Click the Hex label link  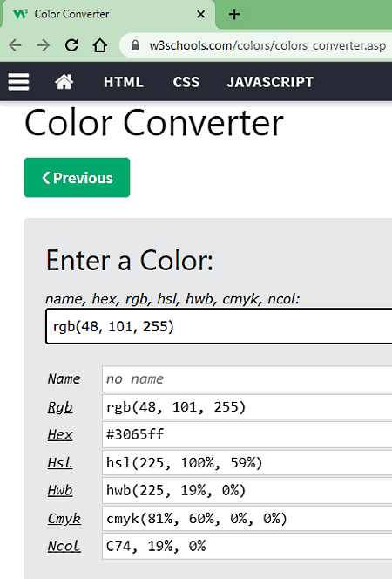[60, 434]
